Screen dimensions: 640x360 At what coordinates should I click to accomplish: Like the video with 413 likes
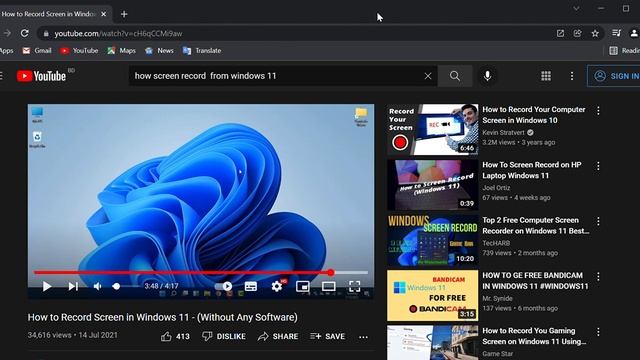pos(175,336)
